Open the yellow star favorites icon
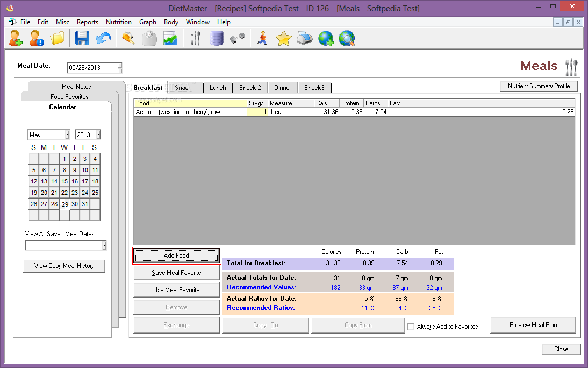Image resolution: width=588 pixels, height=368 pixels. (283, 38)
